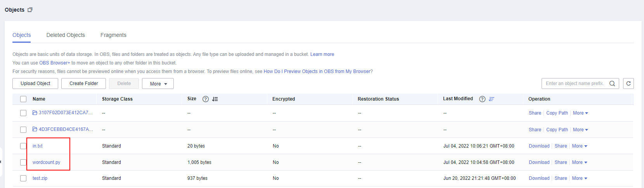Expand the More dropdown beside Delete
This screenshot has height=188, width=644.
[158, 84]
